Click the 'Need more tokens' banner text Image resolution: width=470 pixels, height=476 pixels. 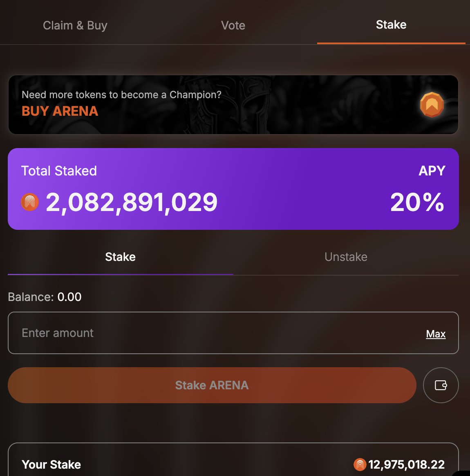[x=121, y=95]
